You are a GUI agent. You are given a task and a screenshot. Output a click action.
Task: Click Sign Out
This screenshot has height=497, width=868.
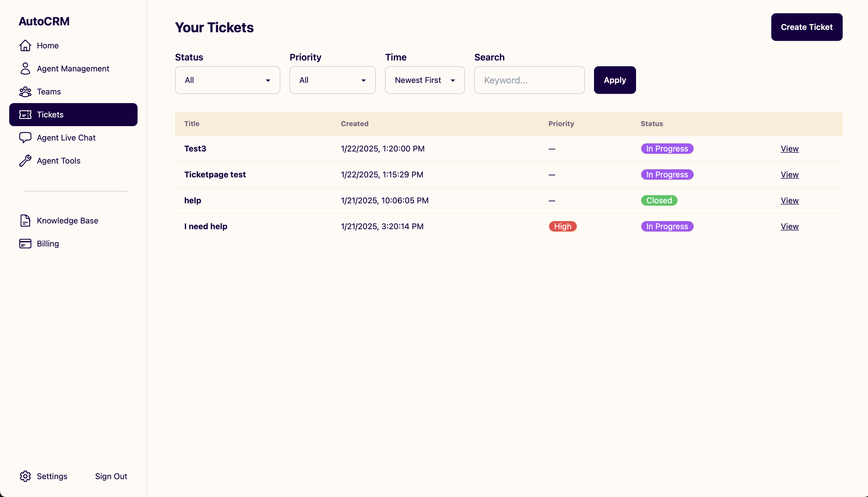[111, 476]
